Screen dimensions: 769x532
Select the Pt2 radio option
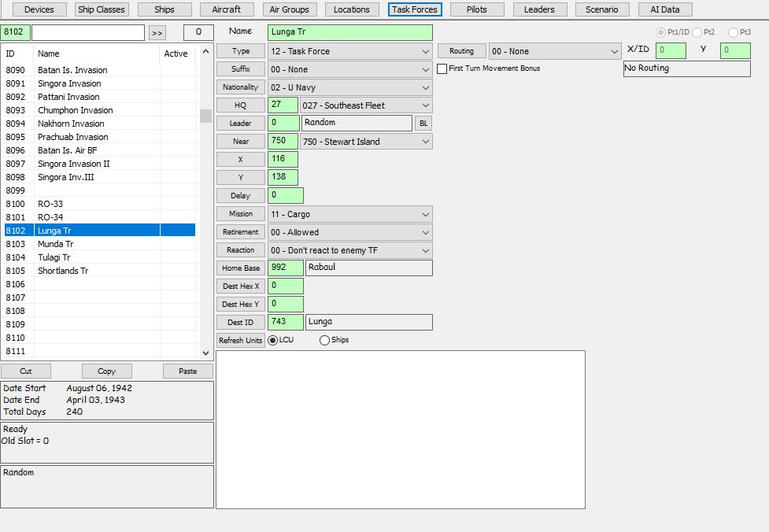click(697, 32)
